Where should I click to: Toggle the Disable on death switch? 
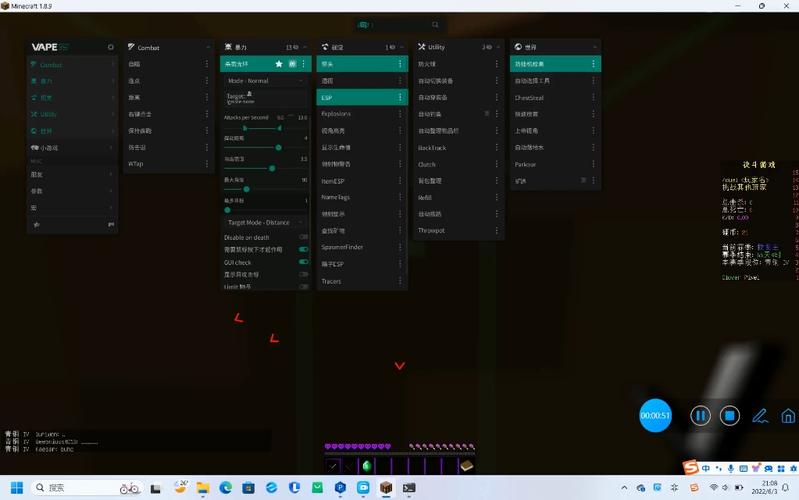303,237
